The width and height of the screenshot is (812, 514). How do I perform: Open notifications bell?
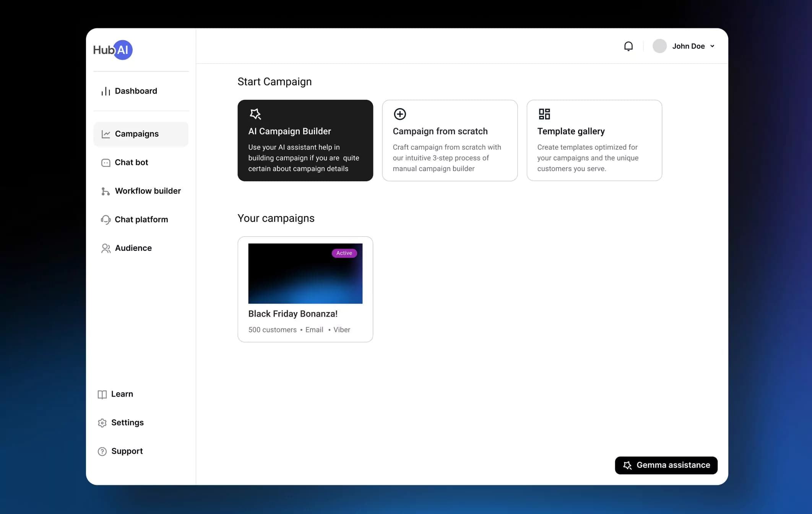pos(628,46)
